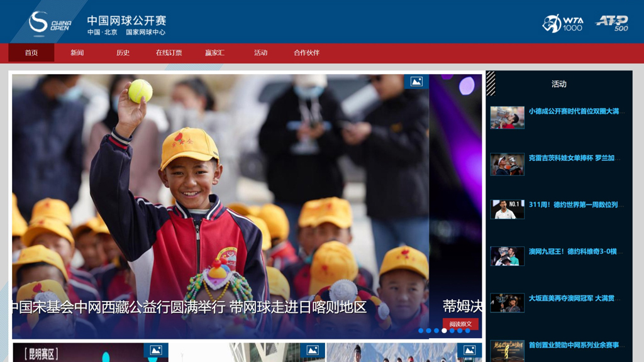Image resolution: width=644 pixels, height=362 pixels.
Task: Open the 合作伙伴 menu item
Action: coord(306,53)
